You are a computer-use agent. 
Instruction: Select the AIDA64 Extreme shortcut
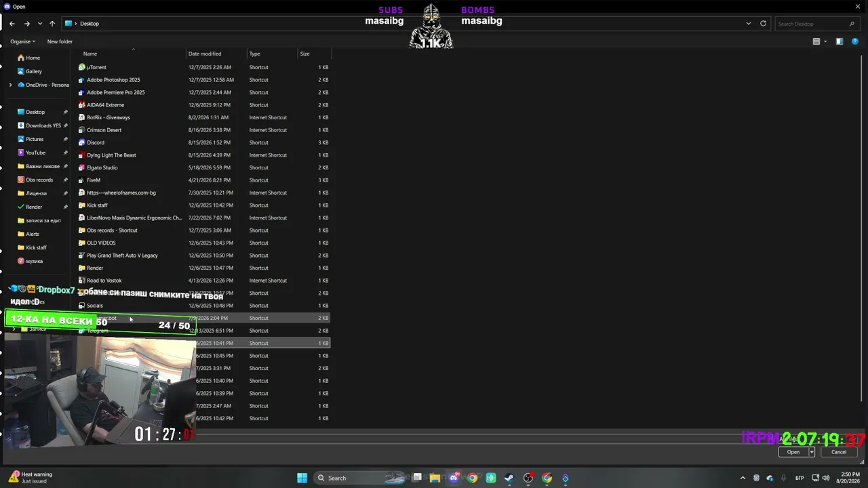point(105,105)
